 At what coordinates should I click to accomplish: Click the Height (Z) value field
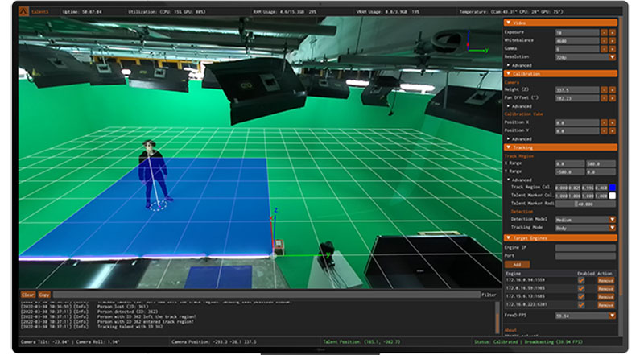(x=577, y=89)
